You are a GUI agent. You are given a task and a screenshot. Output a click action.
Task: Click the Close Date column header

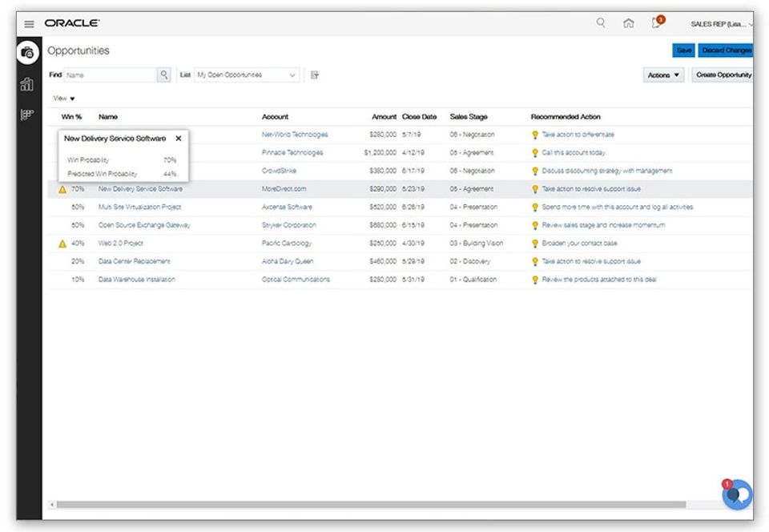pyautogui.click(x=419, y=117)
